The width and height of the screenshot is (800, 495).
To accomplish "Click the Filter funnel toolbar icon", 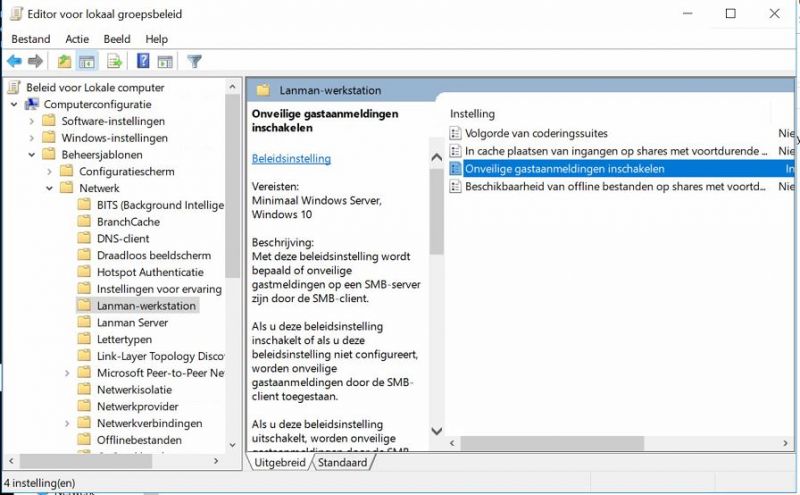I will point(194,62).
